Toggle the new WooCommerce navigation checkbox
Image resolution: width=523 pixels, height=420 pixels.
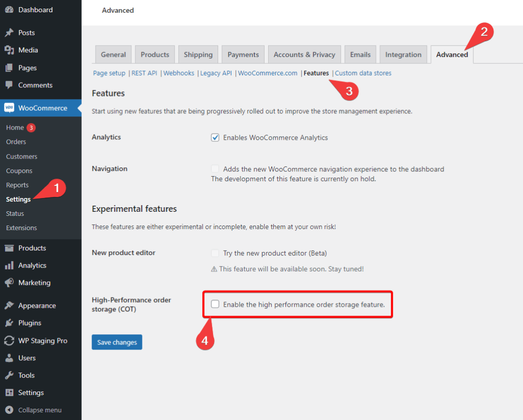(215, 169)
